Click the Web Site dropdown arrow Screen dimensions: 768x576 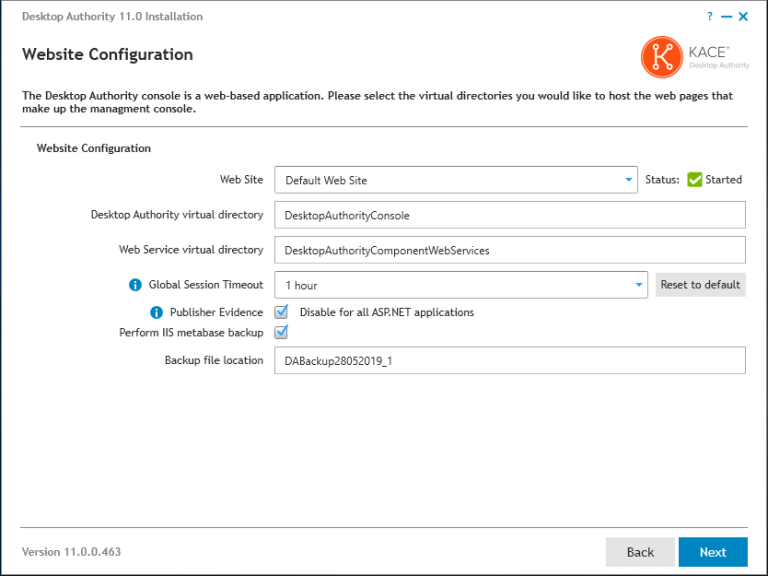pyautogui.click(x=628, y=180)
